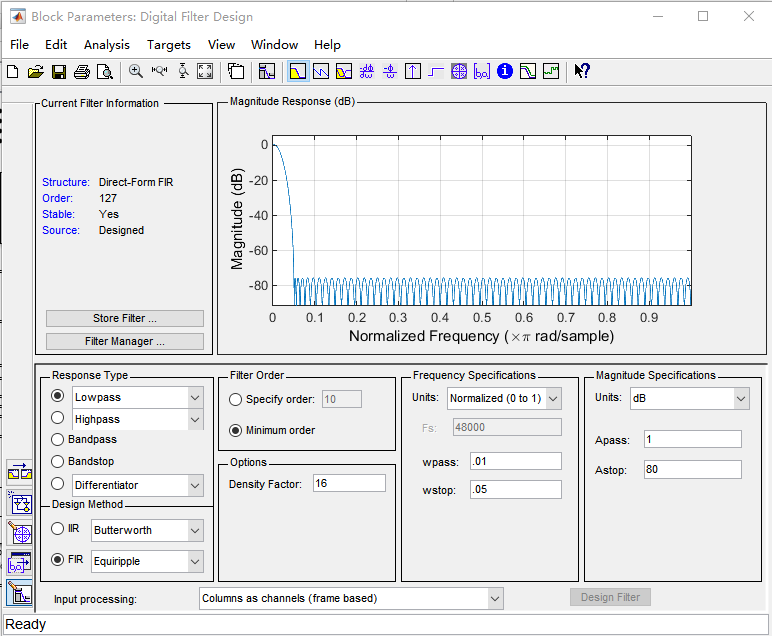Image resolution: width=772 pixels, height=636 pixels.
Task: Open Create Multirate Filter sidebar panel
Action: pyautogui.click(x=20, y=473)
